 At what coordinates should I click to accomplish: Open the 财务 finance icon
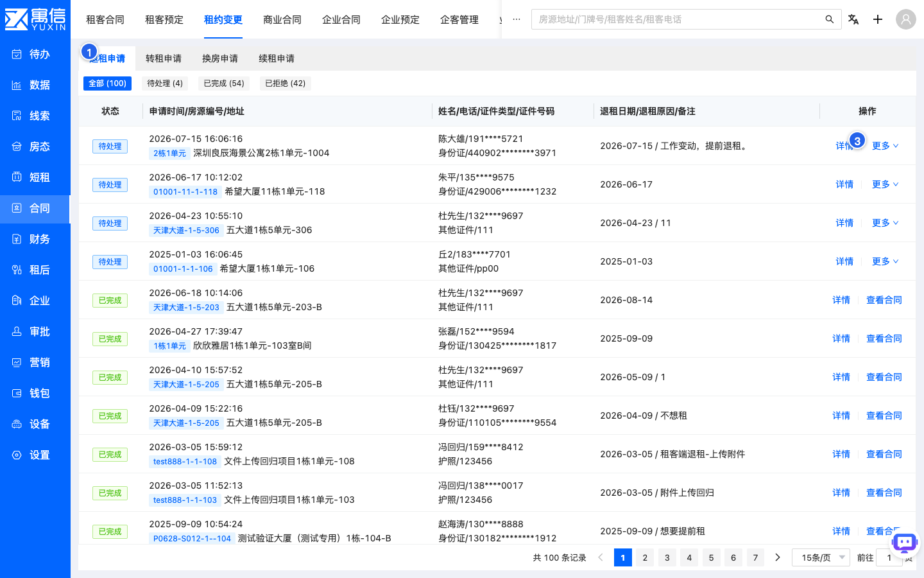pos(17,239)
